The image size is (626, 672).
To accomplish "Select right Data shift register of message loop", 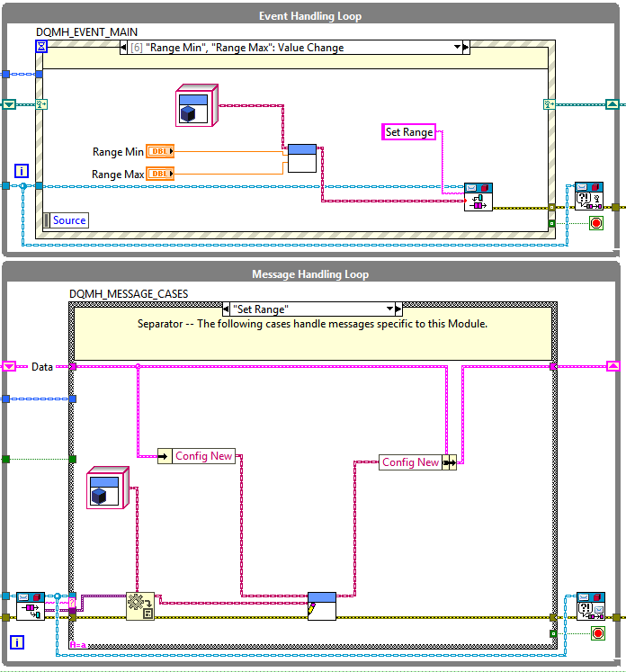I will (613, 366).
